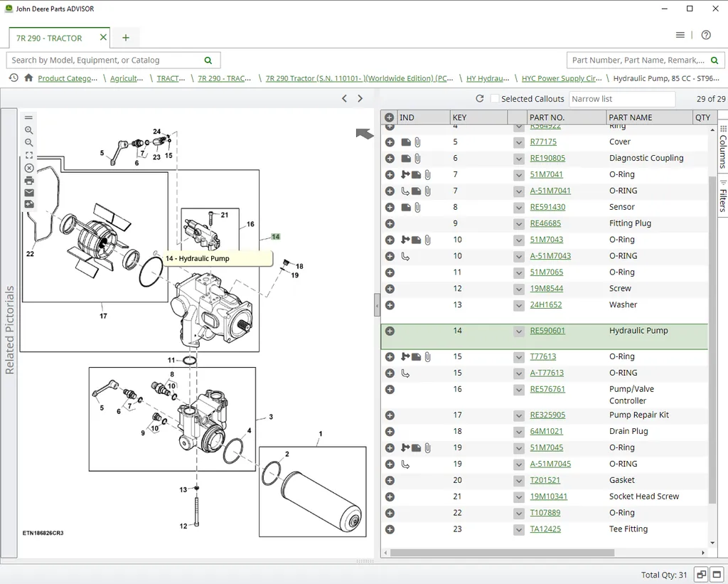The width and height of the screenshot is (728, 584).
Task: Email the pictorial using the envelope icon
Action: (x=28, y=192)
